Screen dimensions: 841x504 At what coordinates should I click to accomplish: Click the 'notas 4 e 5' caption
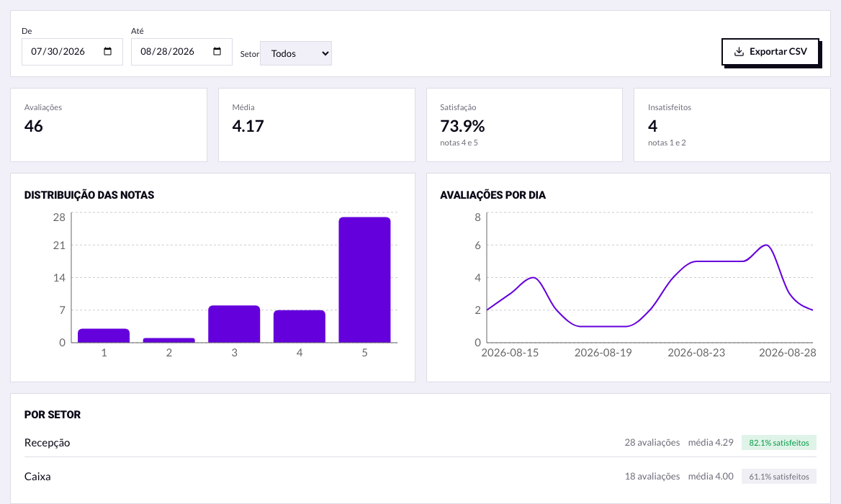459,143
